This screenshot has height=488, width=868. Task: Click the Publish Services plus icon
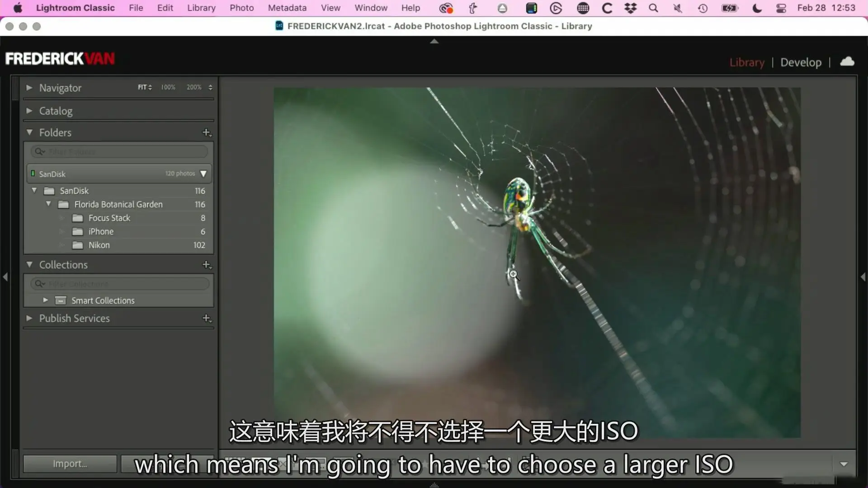[x=207, y=319]
